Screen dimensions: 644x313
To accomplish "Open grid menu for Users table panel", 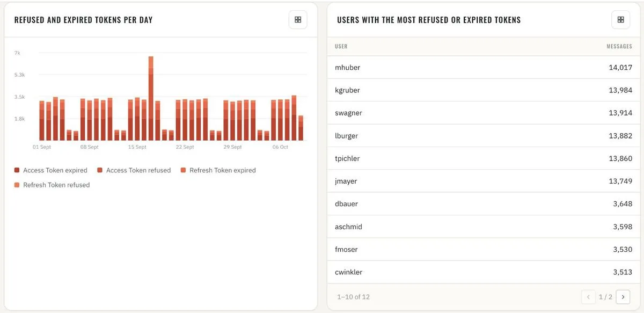I will tap(621, 20).
